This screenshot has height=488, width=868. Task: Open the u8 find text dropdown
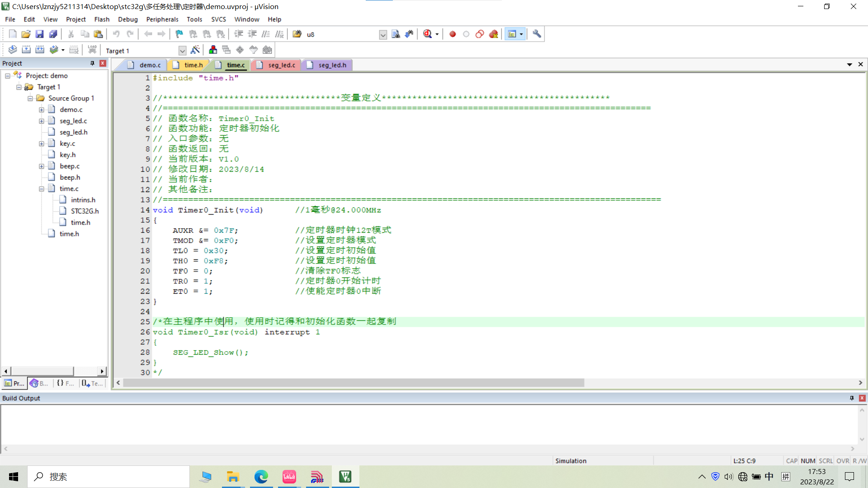383,35
